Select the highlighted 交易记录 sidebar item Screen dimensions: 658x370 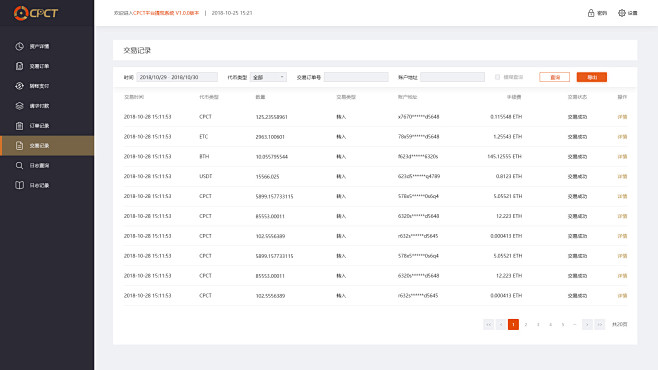[x=47, y=146]
